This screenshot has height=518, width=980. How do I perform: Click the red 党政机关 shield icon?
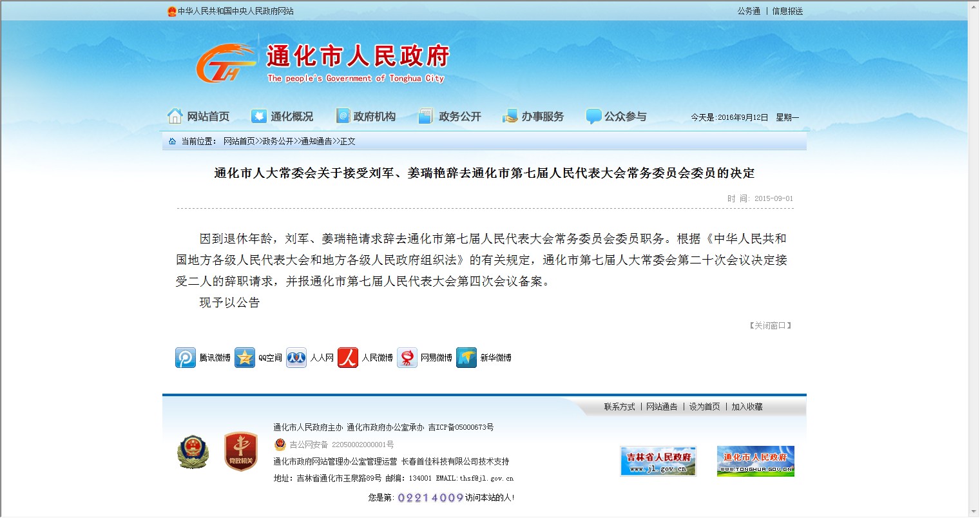click(240, 452)
